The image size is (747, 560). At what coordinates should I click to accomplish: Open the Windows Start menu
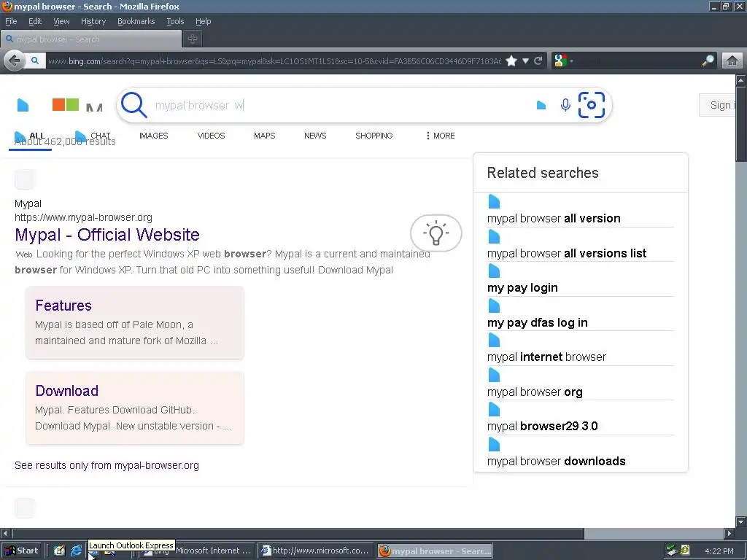pos(22,551)
